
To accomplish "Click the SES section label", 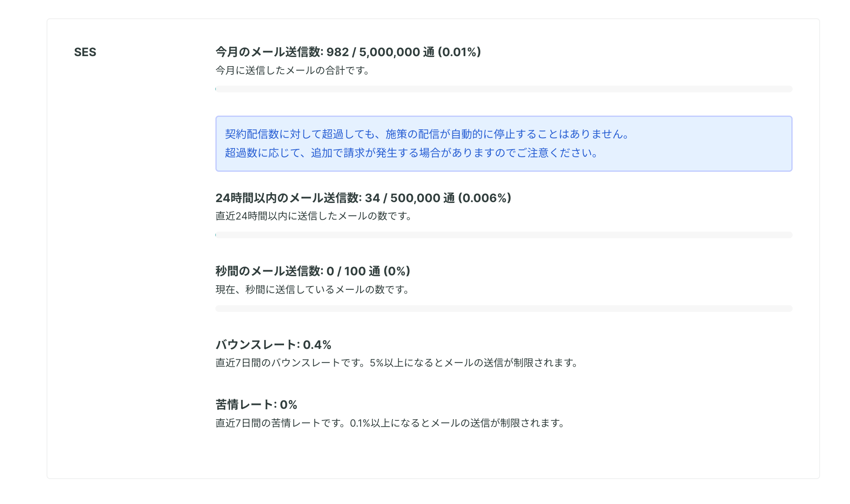I will coord(85,52).
